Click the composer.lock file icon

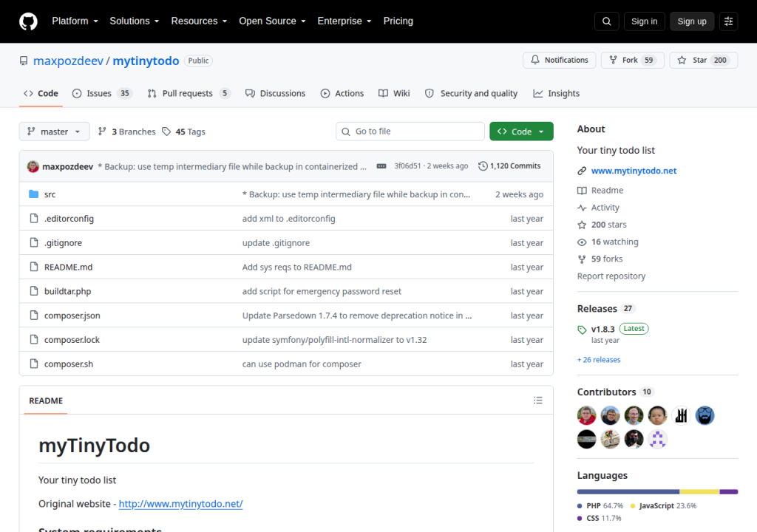click(34, 339)
